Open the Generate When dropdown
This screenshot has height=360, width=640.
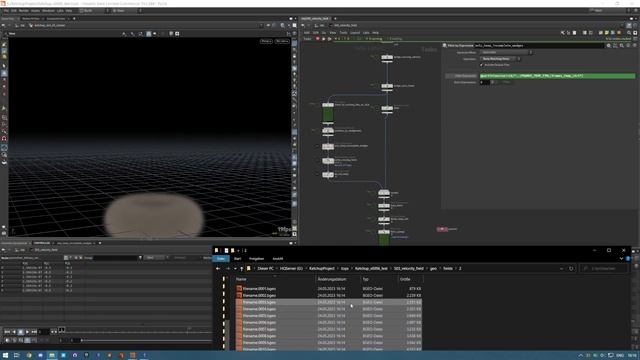[506, 52]
